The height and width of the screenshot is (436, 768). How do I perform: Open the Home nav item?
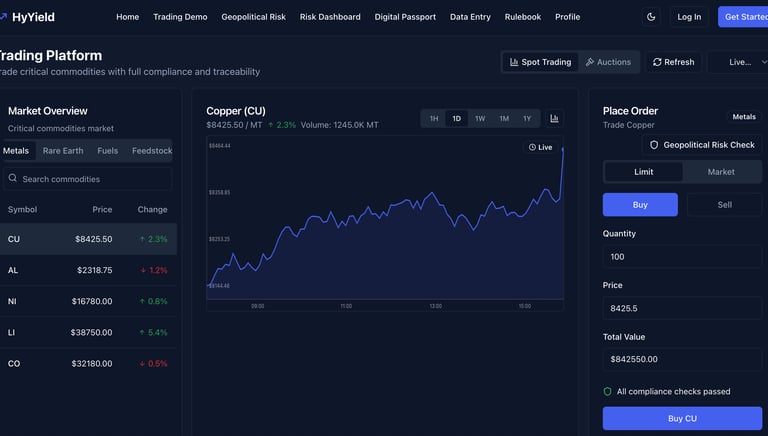point(127,17)
